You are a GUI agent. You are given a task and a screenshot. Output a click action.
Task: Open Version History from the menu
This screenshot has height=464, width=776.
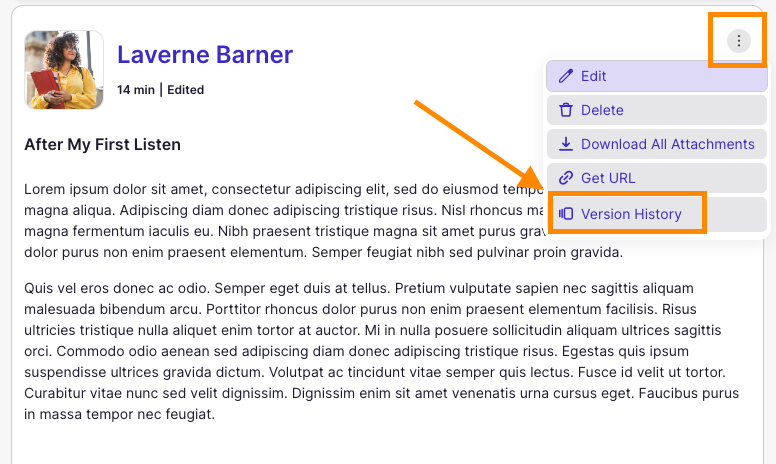pos(631,214)
